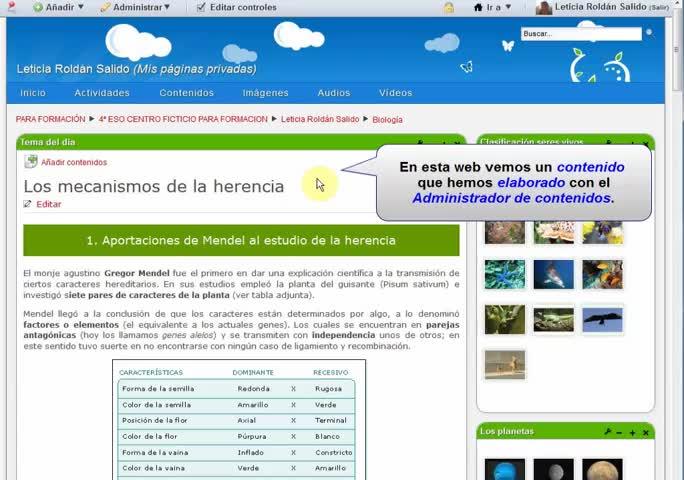This screenshot has height=480, width=684.
Task: Click the Tema del día panel title
Action: (48, 142)
